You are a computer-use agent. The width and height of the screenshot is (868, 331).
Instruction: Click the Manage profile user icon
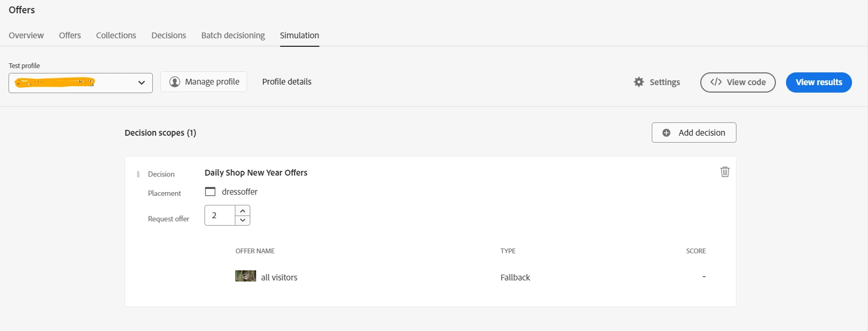[x=175, y=82]
